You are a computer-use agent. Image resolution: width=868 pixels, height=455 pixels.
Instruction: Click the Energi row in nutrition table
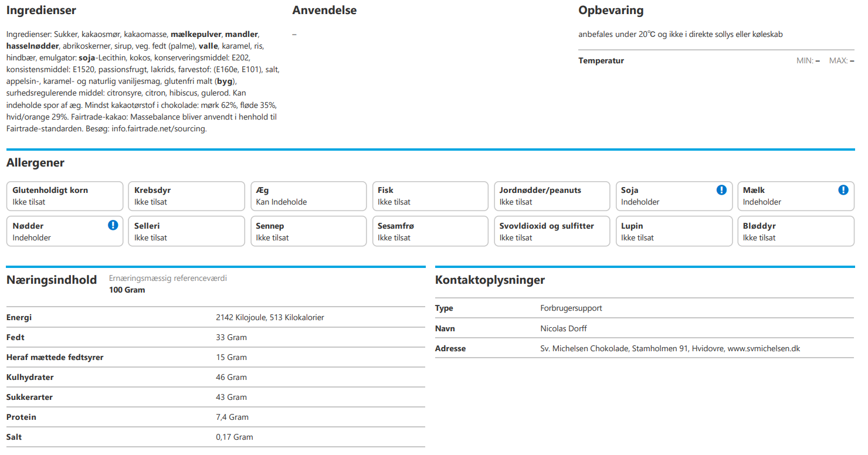[x=215, y=317]
